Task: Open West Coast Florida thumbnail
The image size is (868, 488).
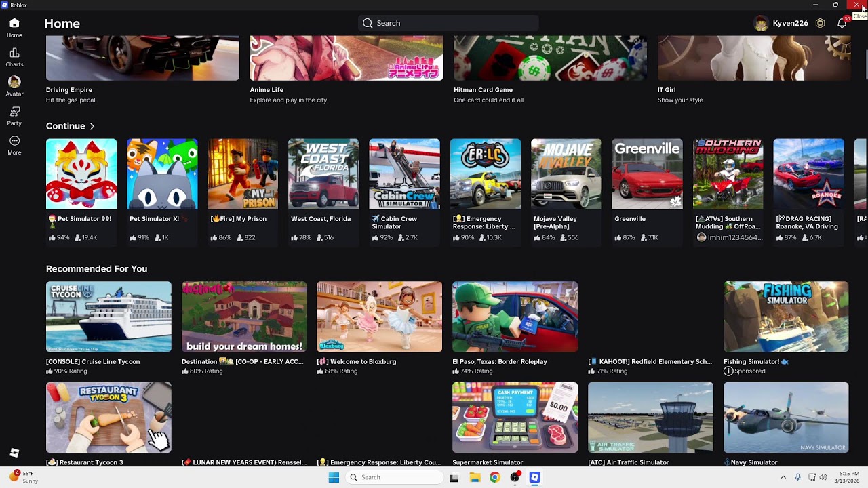Action: [x=323, y=174]
